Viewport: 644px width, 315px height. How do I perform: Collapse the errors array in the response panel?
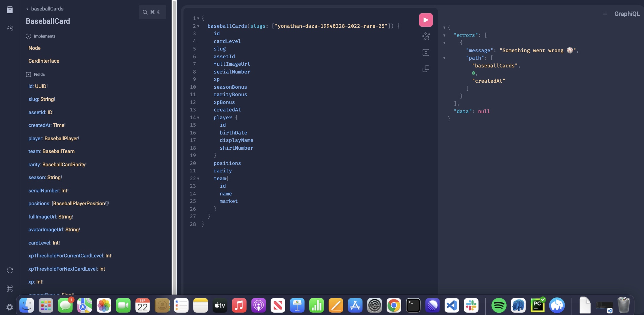tap(444, 35)
